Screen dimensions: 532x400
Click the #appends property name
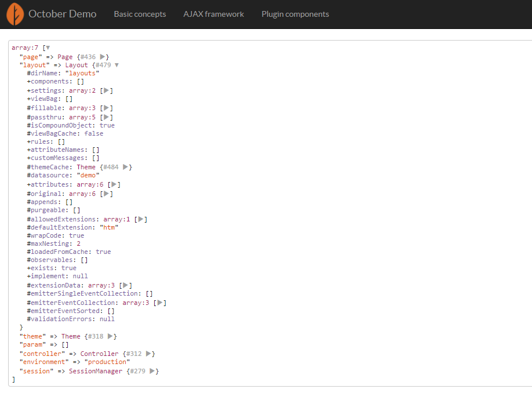pyautogui.click(x=44, y=202)
